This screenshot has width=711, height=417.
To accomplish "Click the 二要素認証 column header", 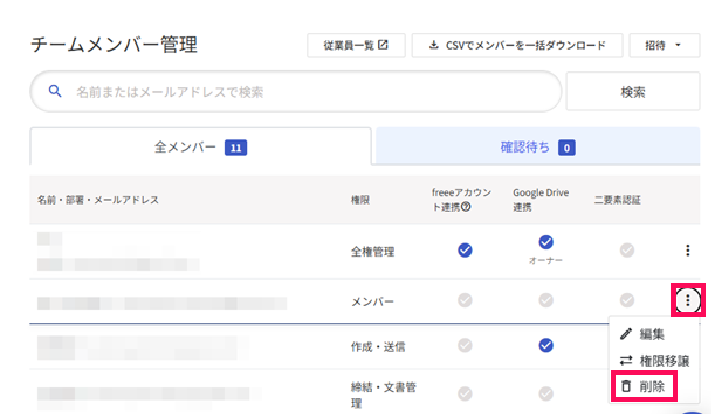I will (617, 200).
